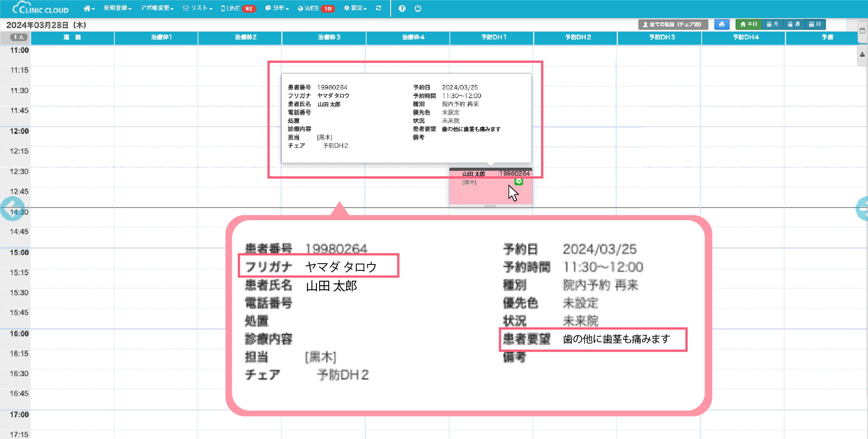The height and width of the screenshot is (439, 868).
Task: Expand the 新規登録 menu
Action: click(x=118, y=9)
